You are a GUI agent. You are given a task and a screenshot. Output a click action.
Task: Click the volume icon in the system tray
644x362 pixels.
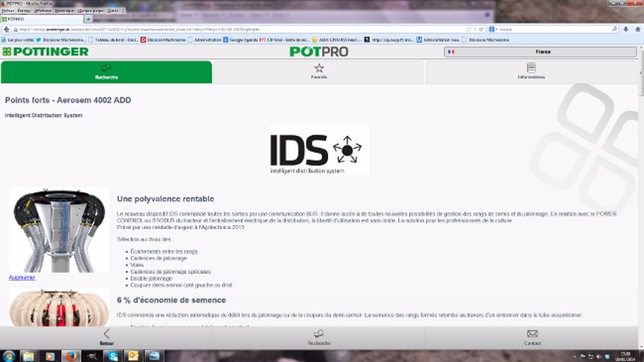[x=599, y=356]
